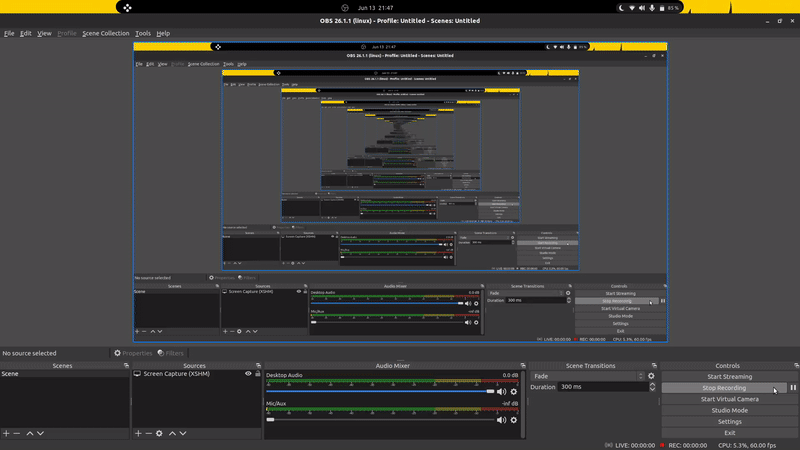Open the activities icon in the top bar
Viewport: 800px width, 450px height.
coord(127,8)
